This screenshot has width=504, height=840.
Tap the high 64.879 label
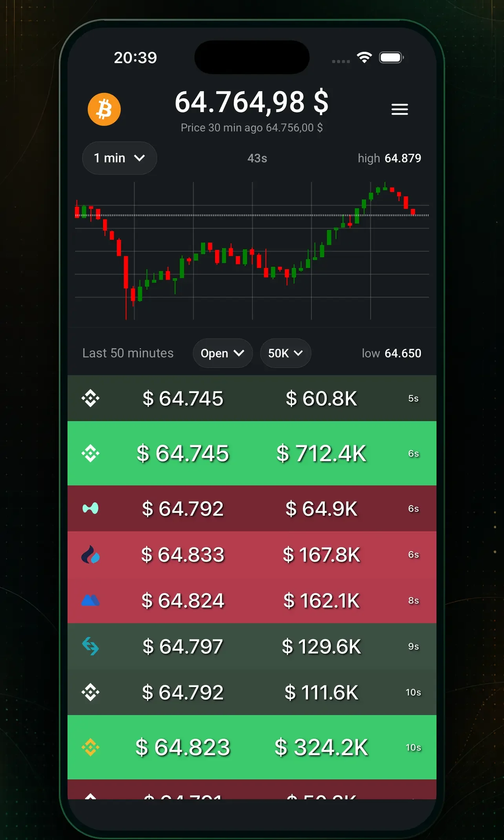point(389,158)
